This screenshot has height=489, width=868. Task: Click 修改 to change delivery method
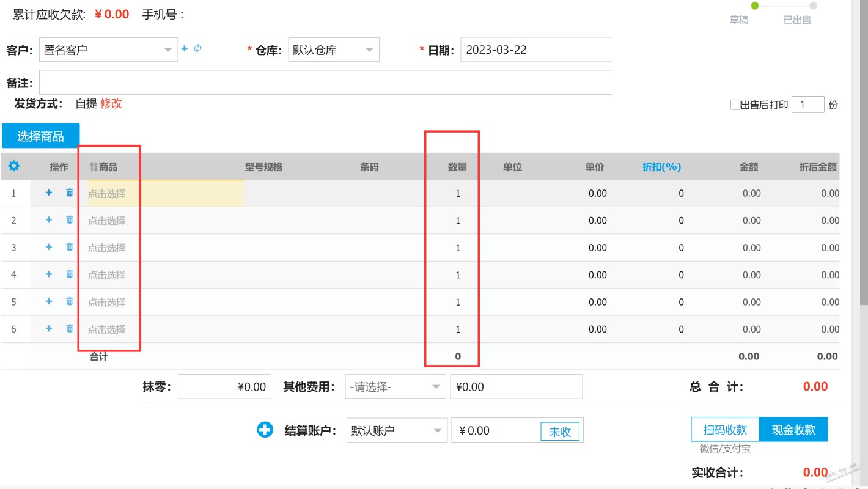[x=111, y=103]
